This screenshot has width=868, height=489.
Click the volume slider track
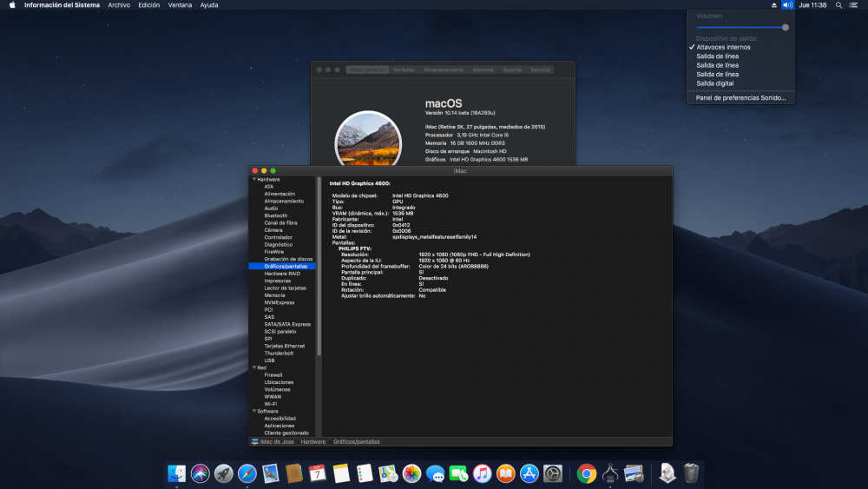click(x=740, y=27)
